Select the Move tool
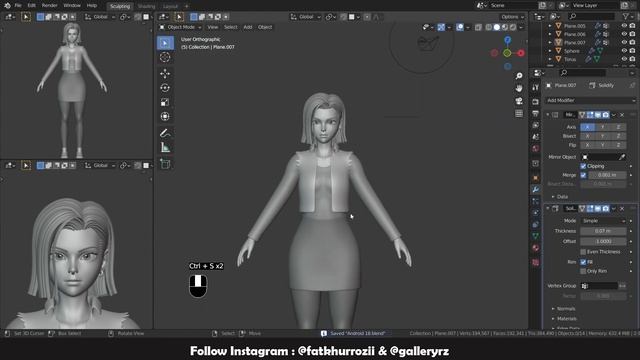The height and width of the screenshot is (360, 640). coord(165,73)
